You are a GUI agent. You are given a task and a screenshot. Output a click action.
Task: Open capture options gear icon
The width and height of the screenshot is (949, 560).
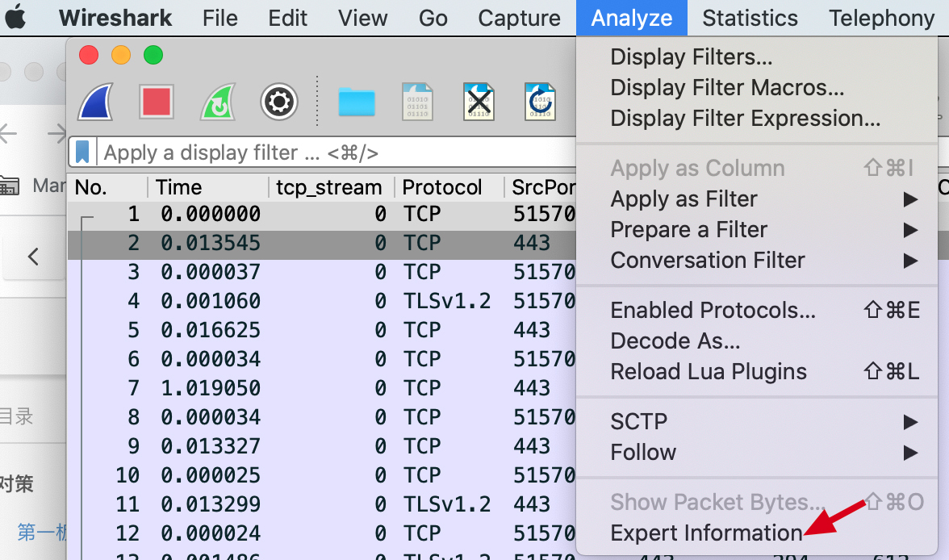pos(279,102)
